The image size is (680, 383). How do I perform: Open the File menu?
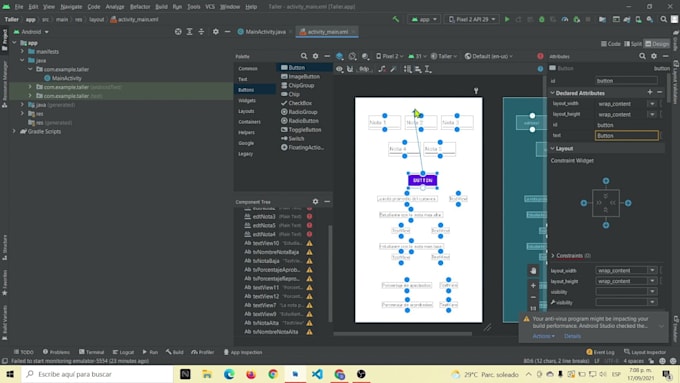pyautogui.click(x=19, y=7)
